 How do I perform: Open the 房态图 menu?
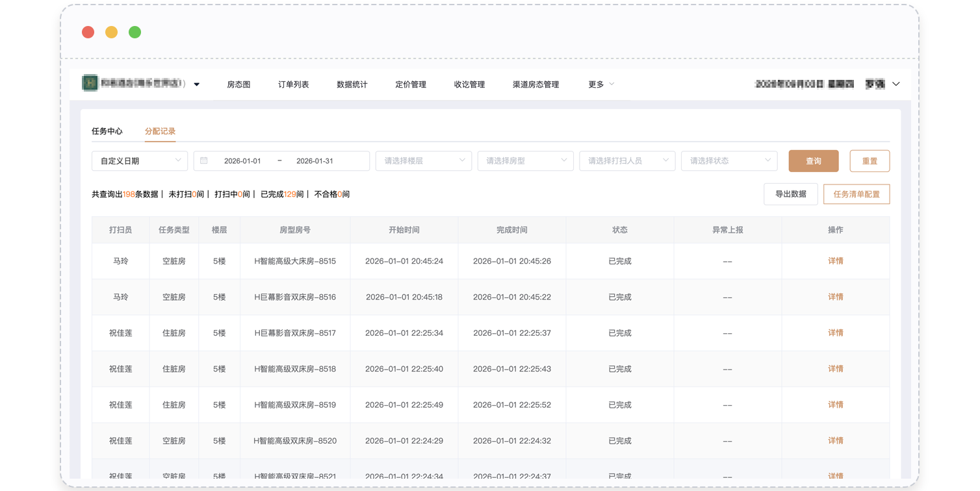[x=239, y=84]
